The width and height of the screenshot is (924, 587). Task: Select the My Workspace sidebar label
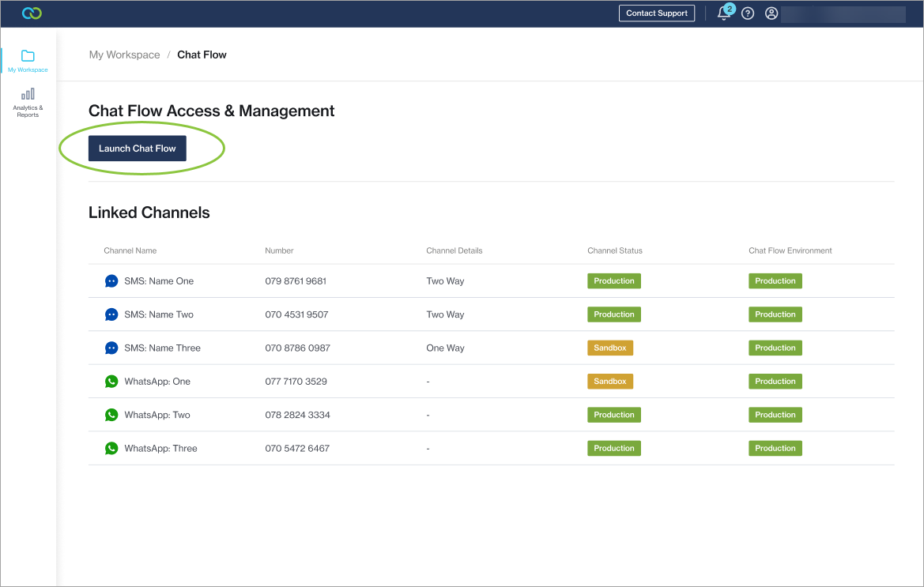[x=28, y=70]
